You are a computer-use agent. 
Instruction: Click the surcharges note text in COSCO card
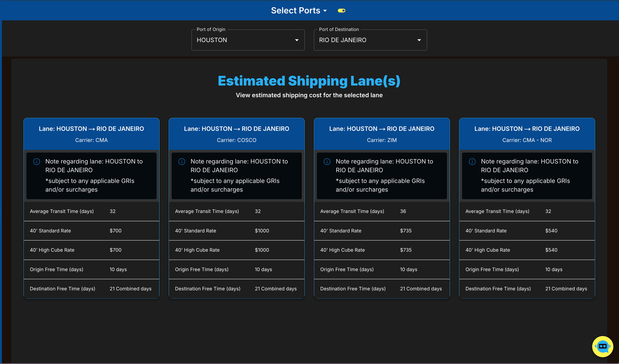point(235,185)
